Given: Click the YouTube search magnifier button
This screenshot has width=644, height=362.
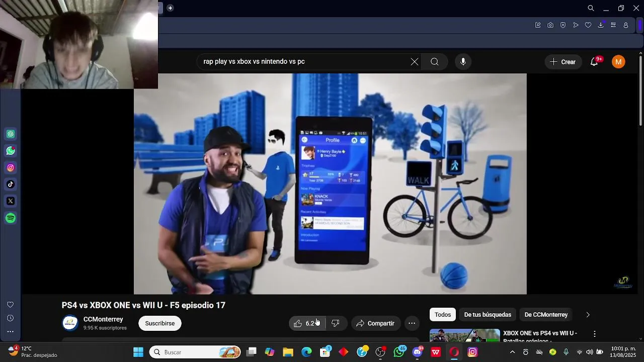Looking at the screenshot, I should pyautogui.click(x=435, y=62).
